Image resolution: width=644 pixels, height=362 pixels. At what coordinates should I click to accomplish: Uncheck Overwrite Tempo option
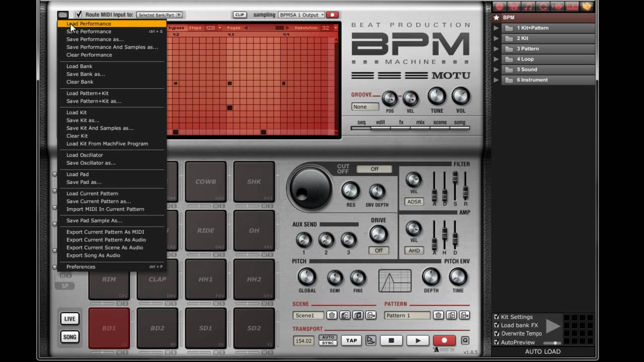click(497, 333)
